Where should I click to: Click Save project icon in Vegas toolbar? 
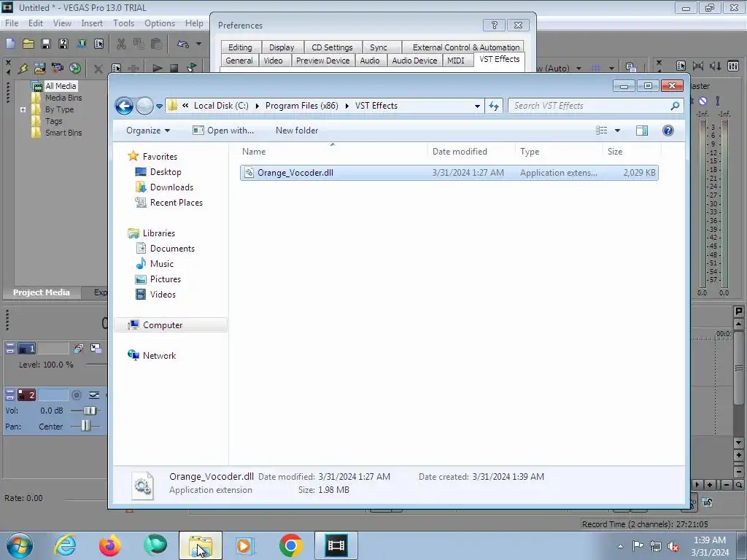(46, 44)
